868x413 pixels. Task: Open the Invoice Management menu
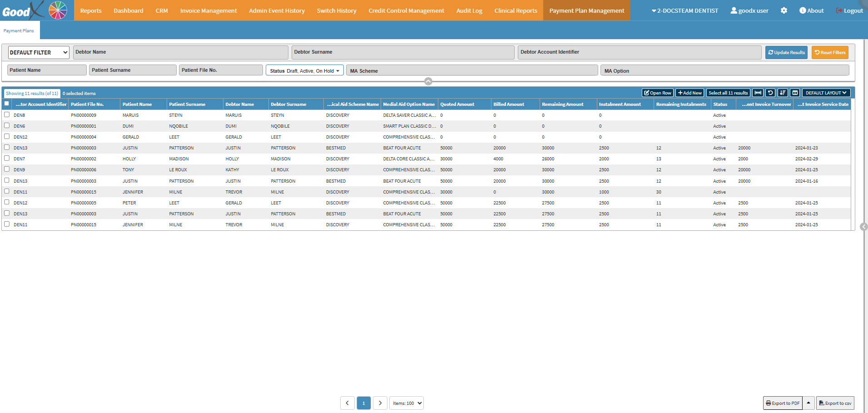coord(208,10)
